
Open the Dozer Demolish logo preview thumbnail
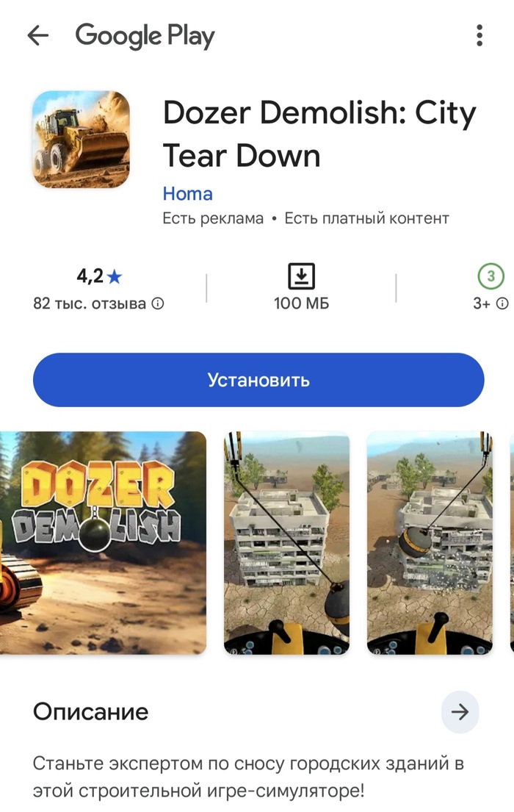click(x=103, y=543)
